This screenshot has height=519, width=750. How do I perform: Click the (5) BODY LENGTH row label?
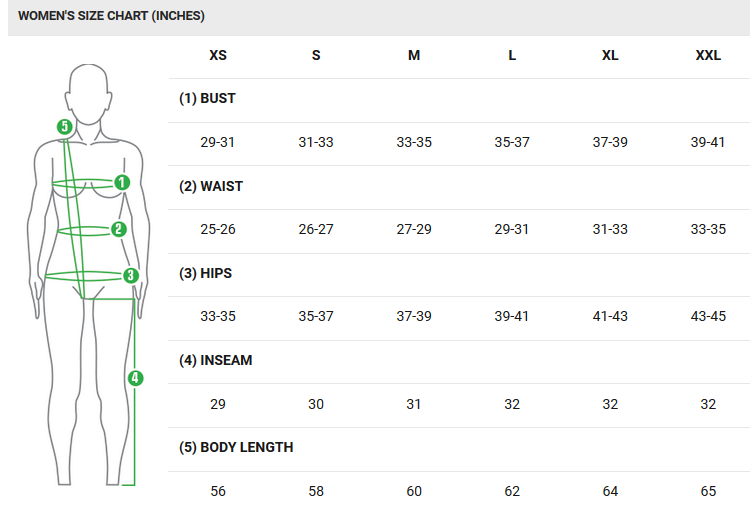pos(236,447)
